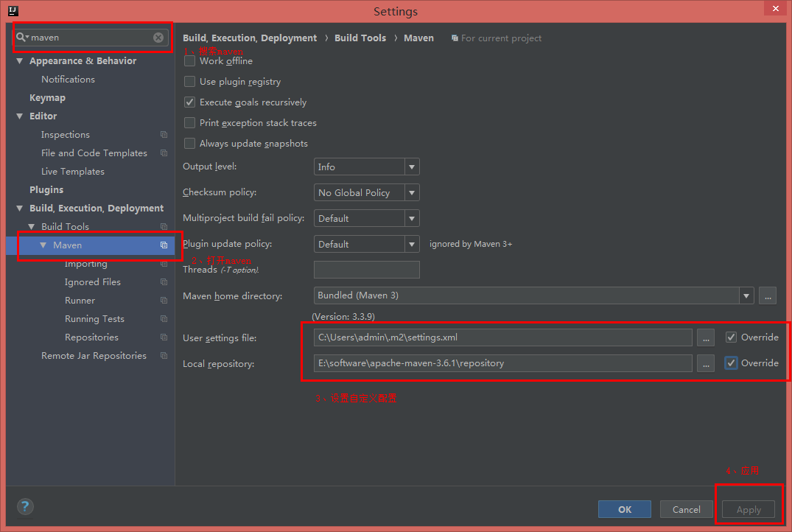Enable Work offline checkbox
Image resolution: width=792 pixels, height=532 pixels.
click(189, 60)
